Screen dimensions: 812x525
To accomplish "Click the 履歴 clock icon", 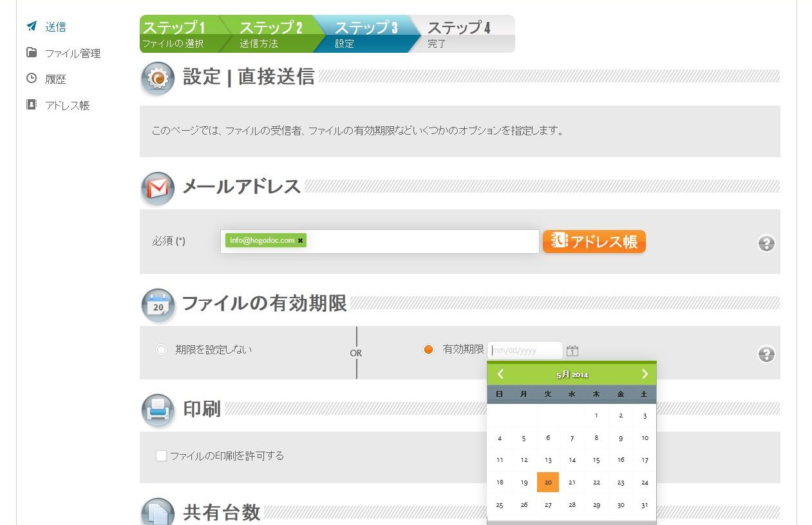I will pyautogui.click(x=32, y=79).
